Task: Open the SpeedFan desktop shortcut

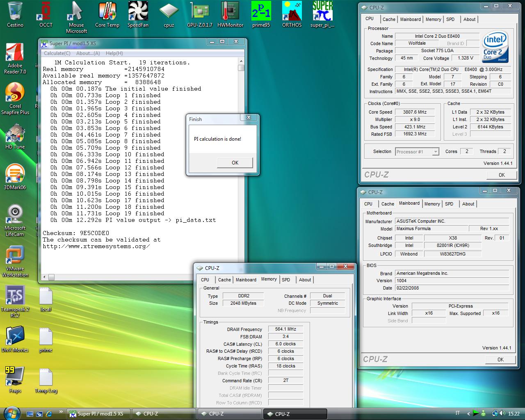Action: click(138, 15)
